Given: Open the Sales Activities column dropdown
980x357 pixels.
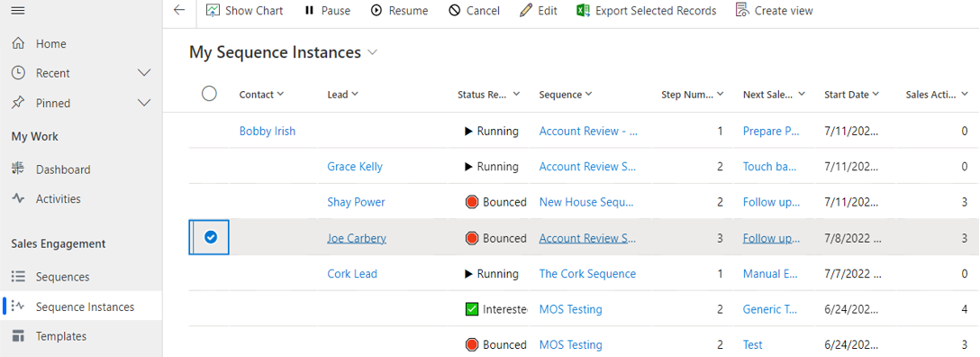Looking at the screenshot, I should pos(965,95).
